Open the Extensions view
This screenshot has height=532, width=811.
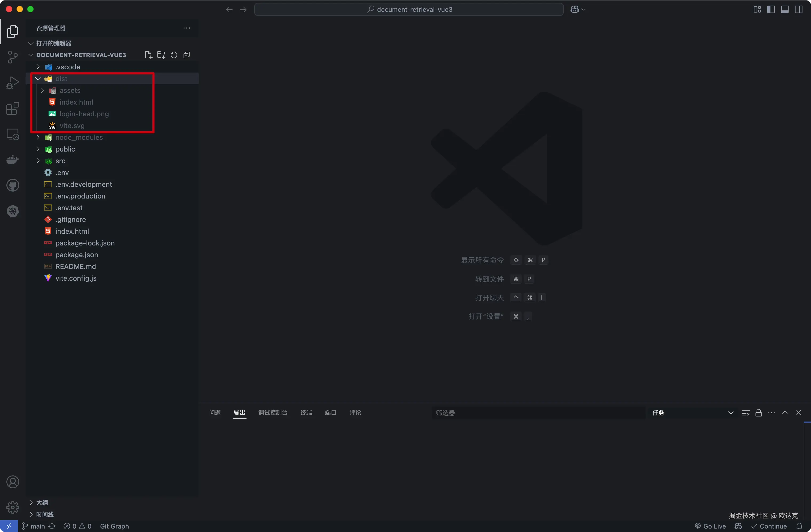tap(13, 109)
